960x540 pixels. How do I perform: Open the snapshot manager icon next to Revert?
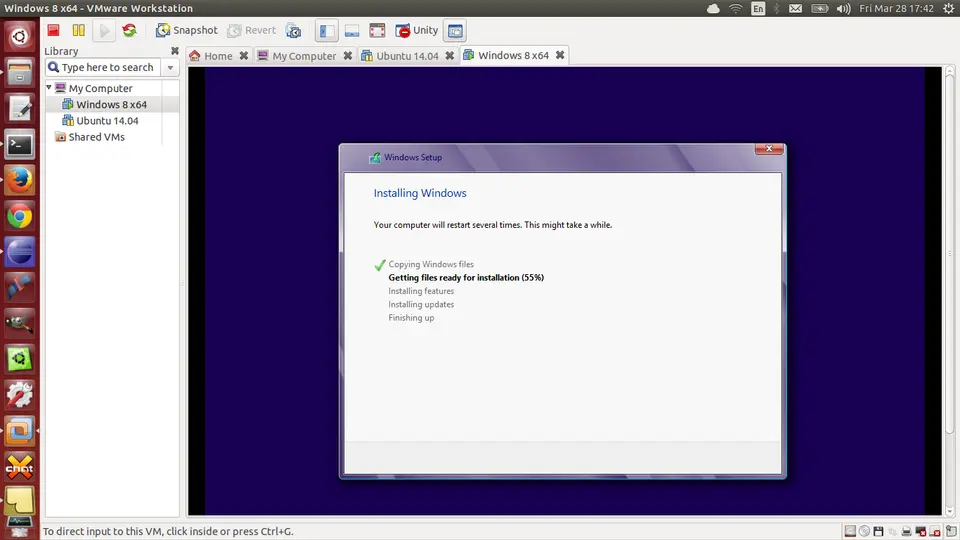pyautogui.click(x=294, y=31)
